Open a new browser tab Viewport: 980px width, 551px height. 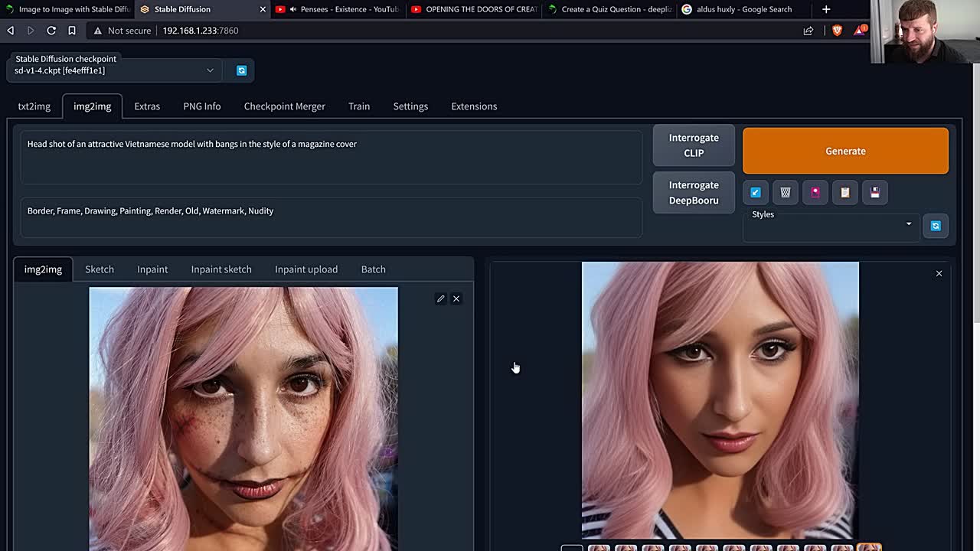pyautogui.click(x=826, y=9)
